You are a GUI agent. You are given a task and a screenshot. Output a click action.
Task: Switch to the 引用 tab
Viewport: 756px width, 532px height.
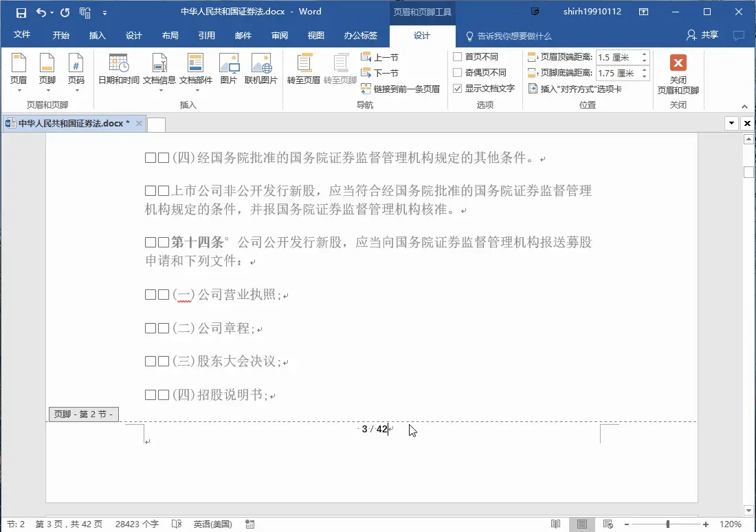pos(207,36)
